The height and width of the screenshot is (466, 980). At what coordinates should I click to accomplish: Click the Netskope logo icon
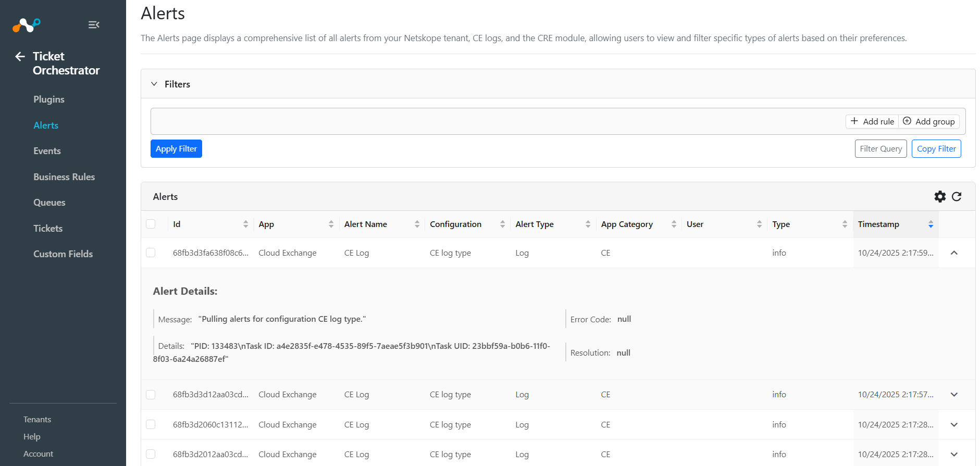click(27, 24)
